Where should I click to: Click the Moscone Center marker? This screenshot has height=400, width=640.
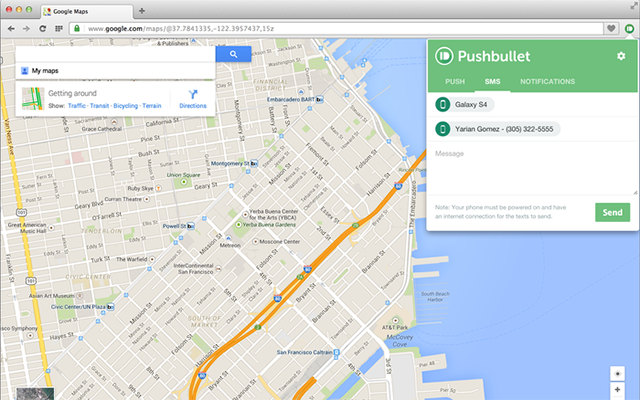(256, 241)
